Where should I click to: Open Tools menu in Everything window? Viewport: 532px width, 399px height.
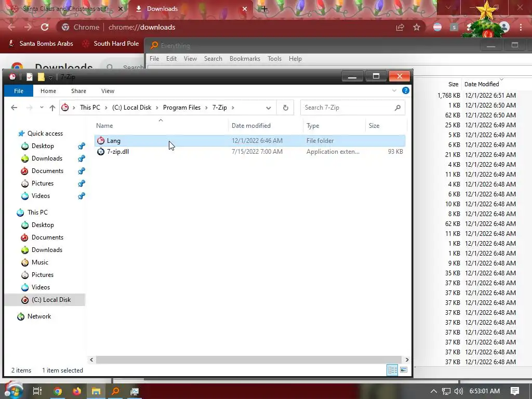(274, 59)
